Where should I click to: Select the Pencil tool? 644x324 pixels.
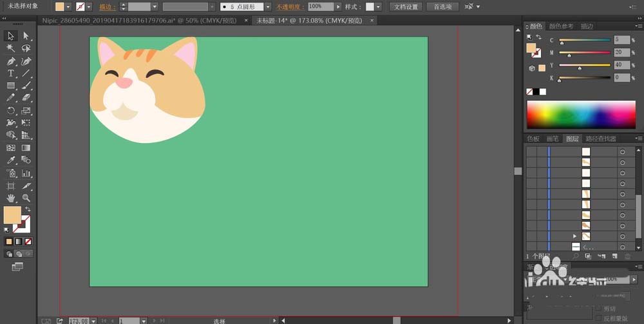coord(11,98)
